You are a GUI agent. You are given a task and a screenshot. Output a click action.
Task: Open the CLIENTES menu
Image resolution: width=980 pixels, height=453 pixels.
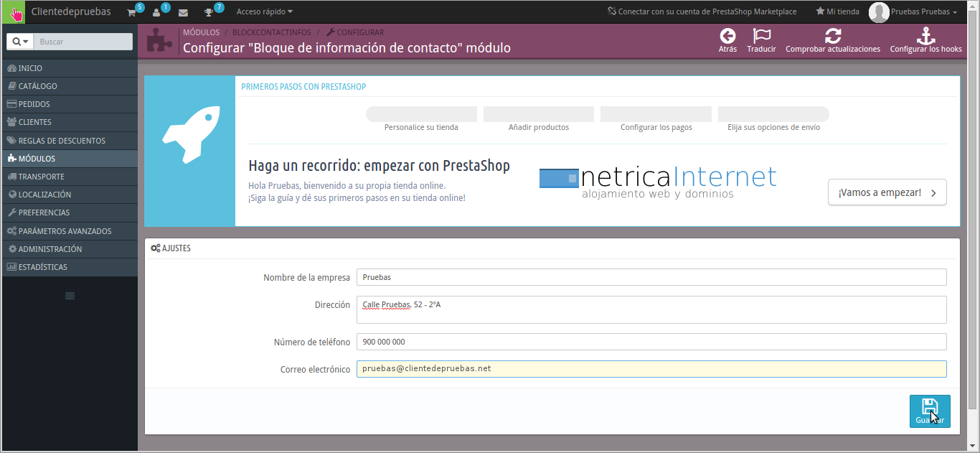[70, 122]
